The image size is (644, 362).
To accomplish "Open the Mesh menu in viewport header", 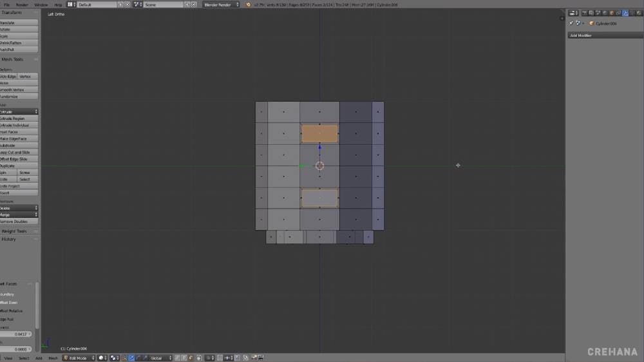I will tap(53, 358).
